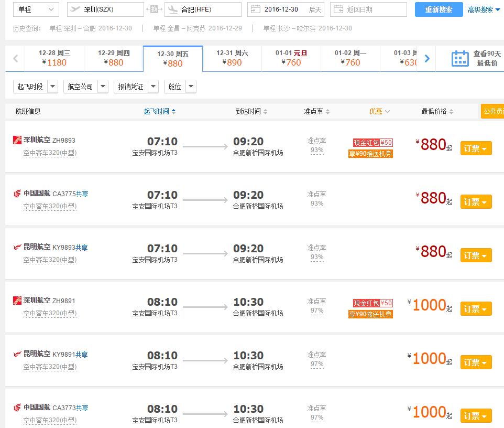The image size is (504, 428).
Task: Open the 单程 trip type dropdown
Action: click(x=36, y=9)
